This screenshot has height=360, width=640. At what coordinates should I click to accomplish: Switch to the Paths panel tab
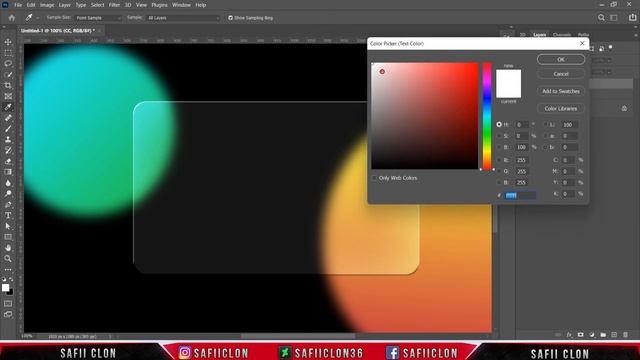pyautogui.click(x=583, y=35)
